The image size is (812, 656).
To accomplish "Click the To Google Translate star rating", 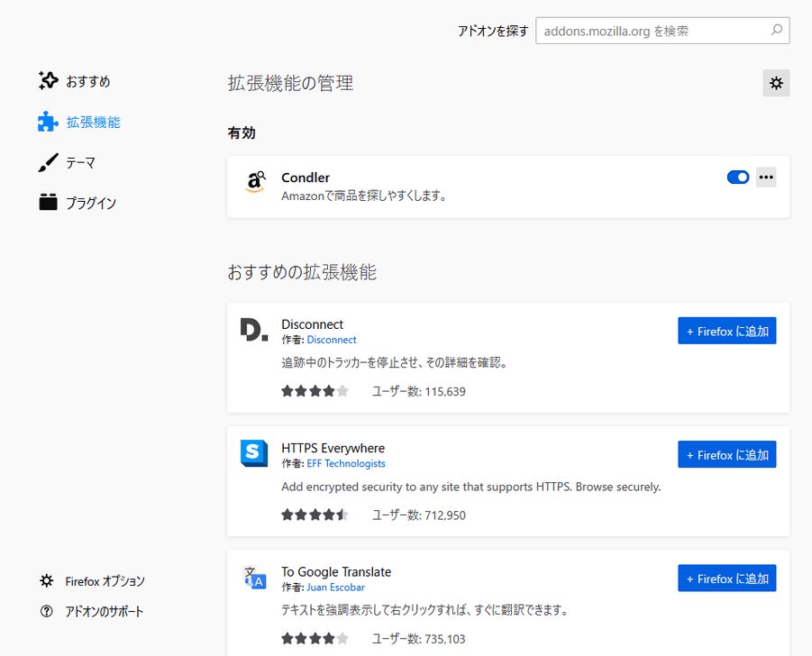I will click(x=315, y=638).
